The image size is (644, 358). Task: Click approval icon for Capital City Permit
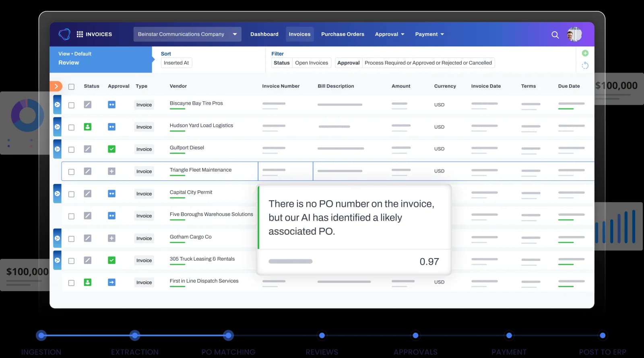point(111,194)
